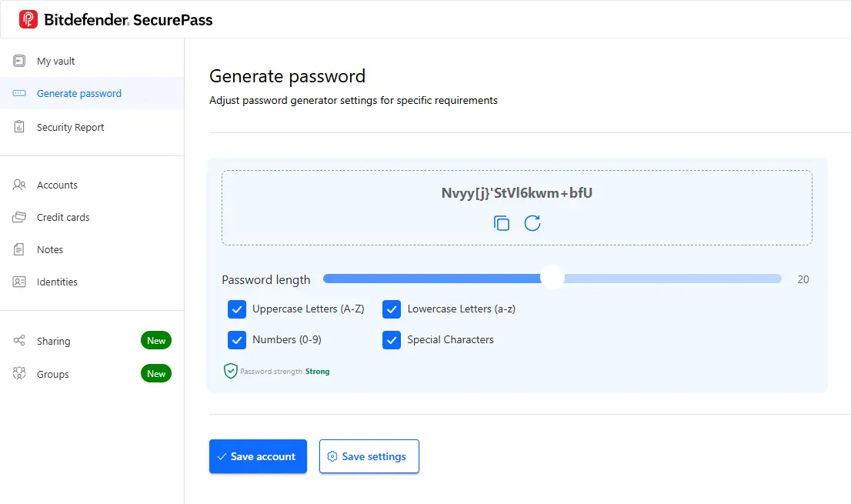
Task: Uncheck Lowercase Letters option
Action: tap(392, 309)
